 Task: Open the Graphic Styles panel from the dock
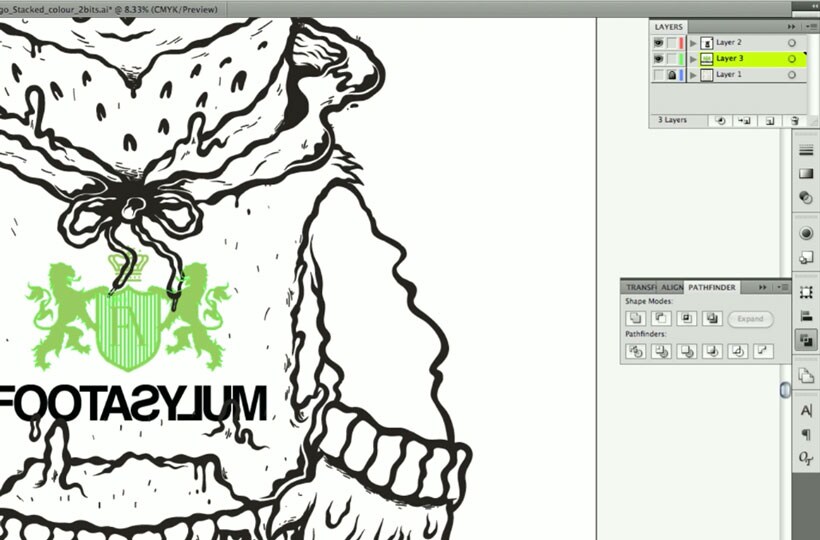point(806,257)
